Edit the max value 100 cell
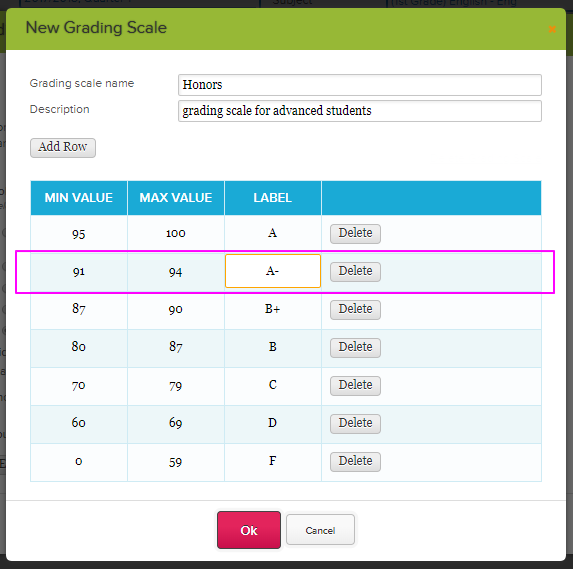The height and width of the screenshot is (569, 573). click(x=176, y=234)
